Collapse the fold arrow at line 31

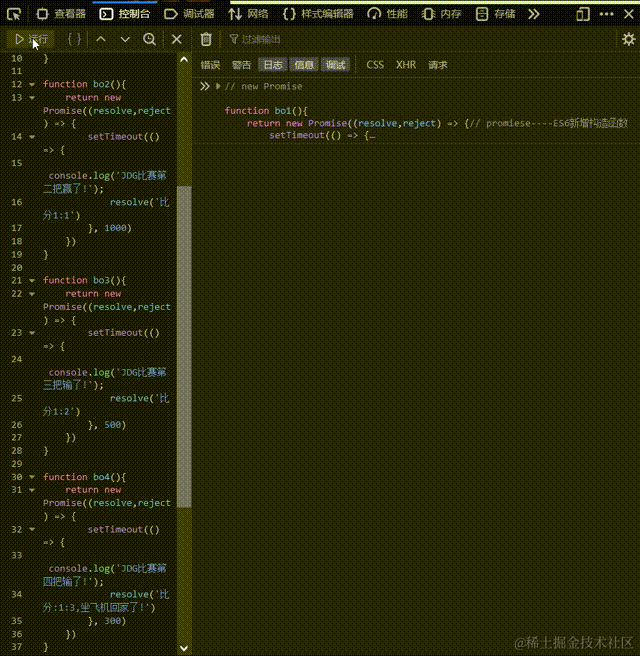tap(32, 490)
